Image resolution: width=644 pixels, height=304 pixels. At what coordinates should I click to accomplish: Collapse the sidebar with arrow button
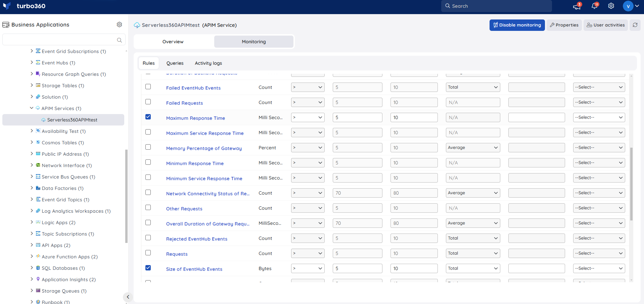pyautogui.click(x=128, y=297)
